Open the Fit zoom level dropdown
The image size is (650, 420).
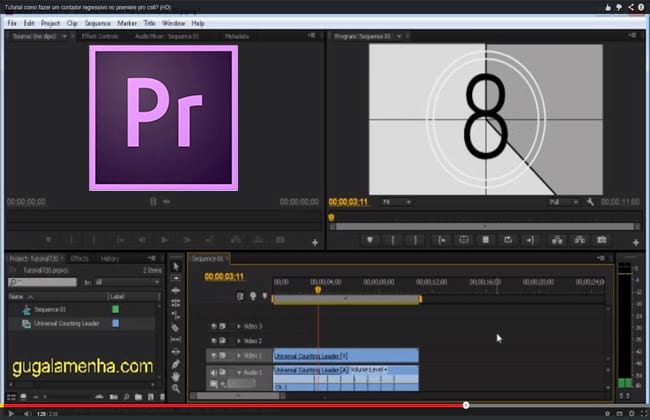[x=397, y=202]
